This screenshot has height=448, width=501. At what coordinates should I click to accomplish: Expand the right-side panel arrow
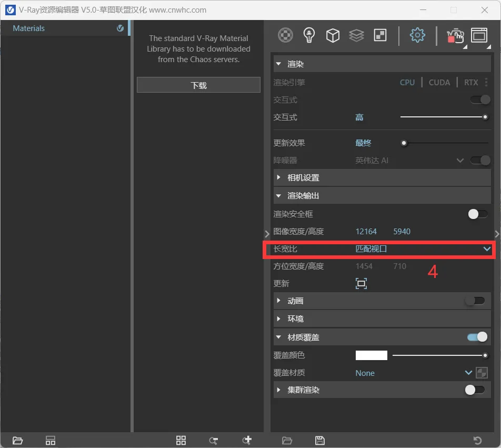click(x=497, y=234)
